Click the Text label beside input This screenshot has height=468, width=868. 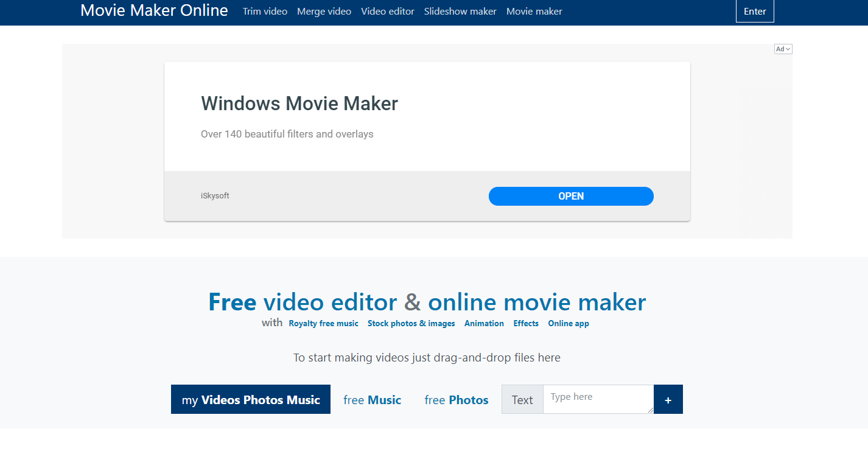click(522, 399)
